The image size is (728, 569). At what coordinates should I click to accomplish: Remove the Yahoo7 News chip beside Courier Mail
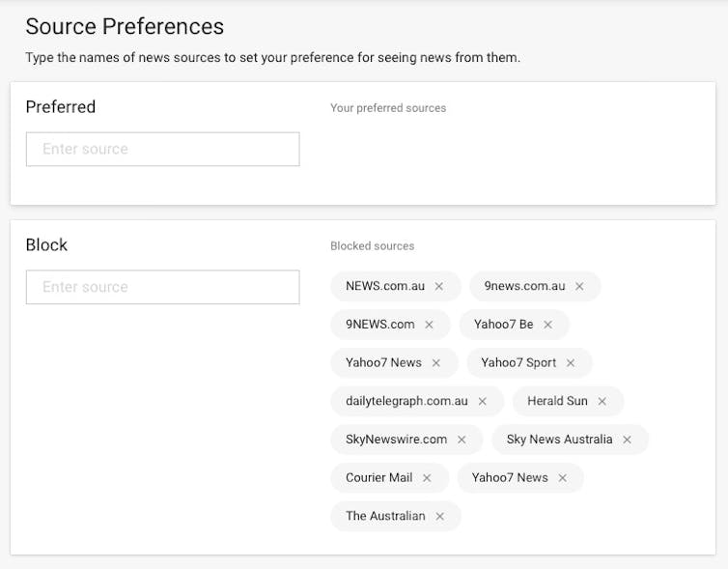coord(562,478)
